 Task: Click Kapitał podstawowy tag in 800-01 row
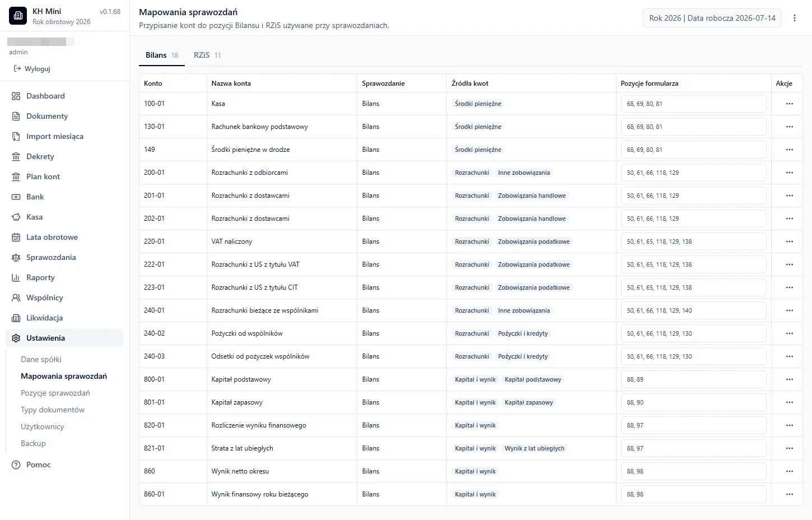tap(533, 379)
